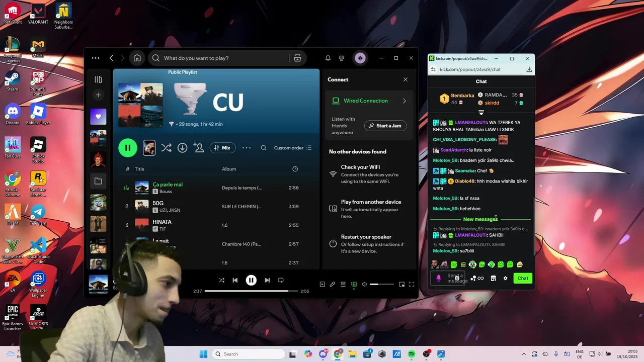Image resolution: width=644 pixels, height=362 pixels.
Task: Click the song progress bar
Action: pos(251,291)
